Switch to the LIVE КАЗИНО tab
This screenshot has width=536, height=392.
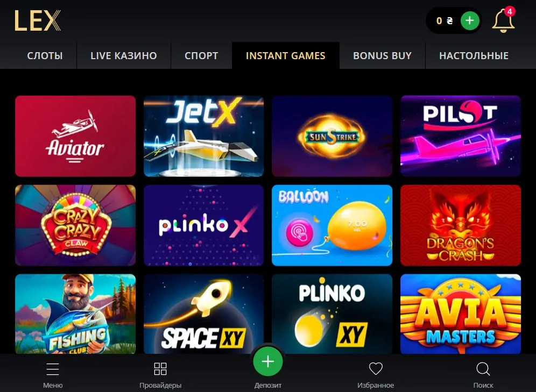124,55
